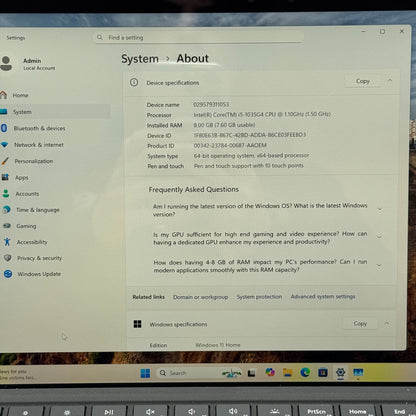Image resolution: width=416 pixels, height=416 pixels.
Task: Select Apps in the sidebar
Action: (21, 178)
